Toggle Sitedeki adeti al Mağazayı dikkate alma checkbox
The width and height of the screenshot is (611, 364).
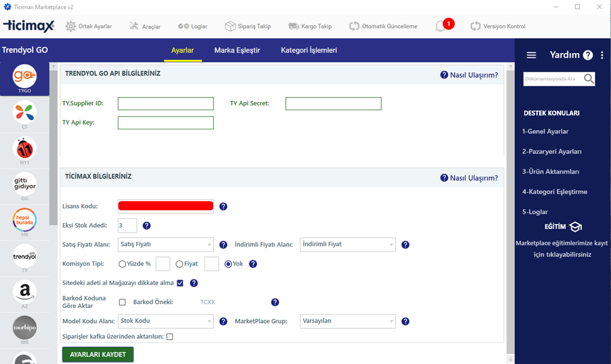tap(180, 283)
